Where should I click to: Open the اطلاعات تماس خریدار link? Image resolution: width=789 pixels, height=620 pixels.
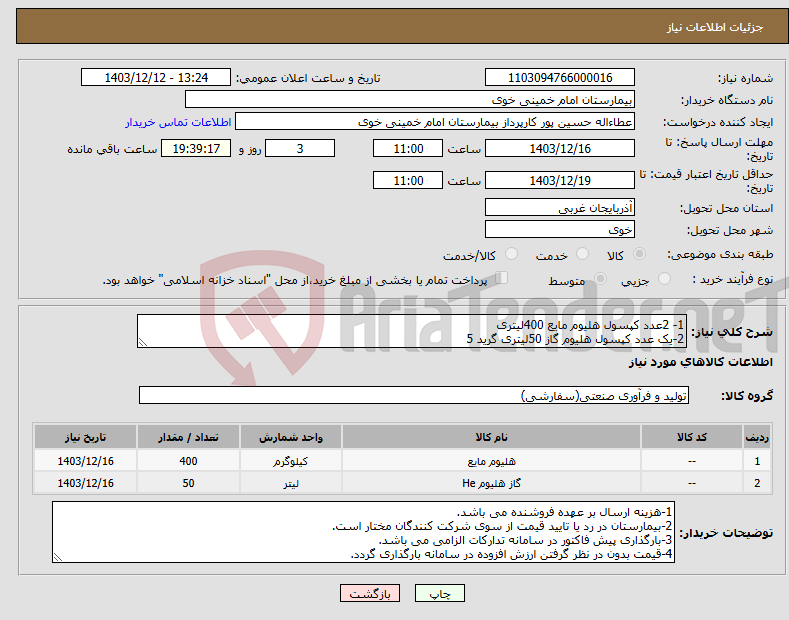(x=178, y=122)
